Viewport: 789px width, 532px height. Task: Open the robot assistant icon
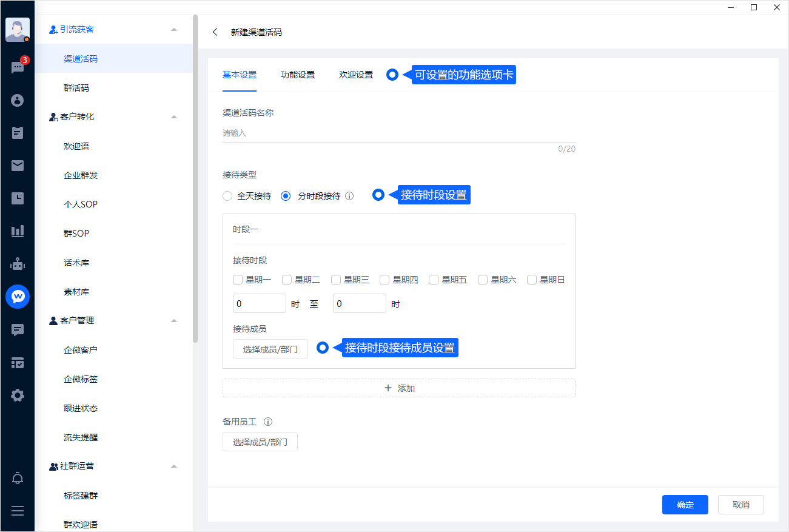tap(18, 264)
